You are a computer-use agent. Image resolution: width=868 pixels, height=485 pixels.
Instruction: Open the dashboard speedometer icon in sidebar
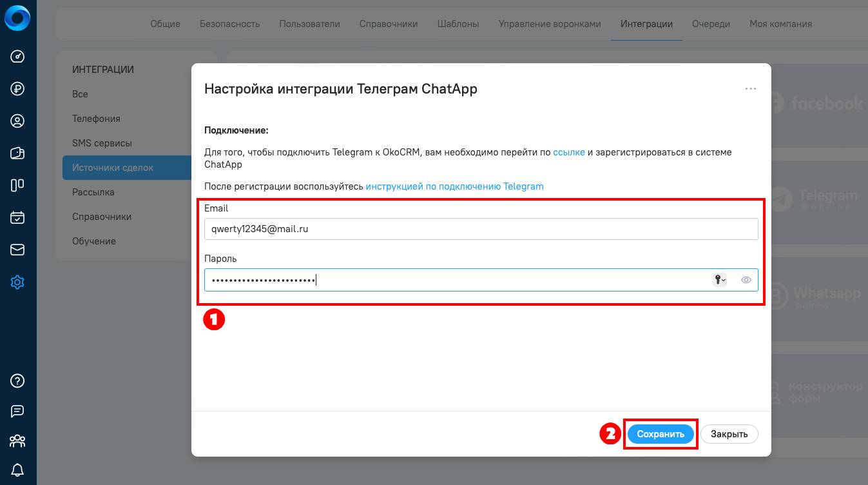pyautogui.click(x=17, y=57)
